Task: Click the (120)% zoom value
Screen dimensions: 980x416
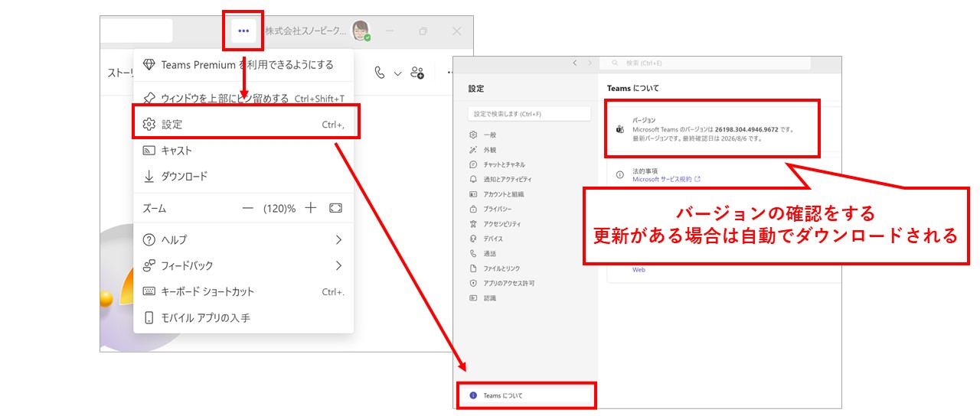Action: click(x=279, y=208)
